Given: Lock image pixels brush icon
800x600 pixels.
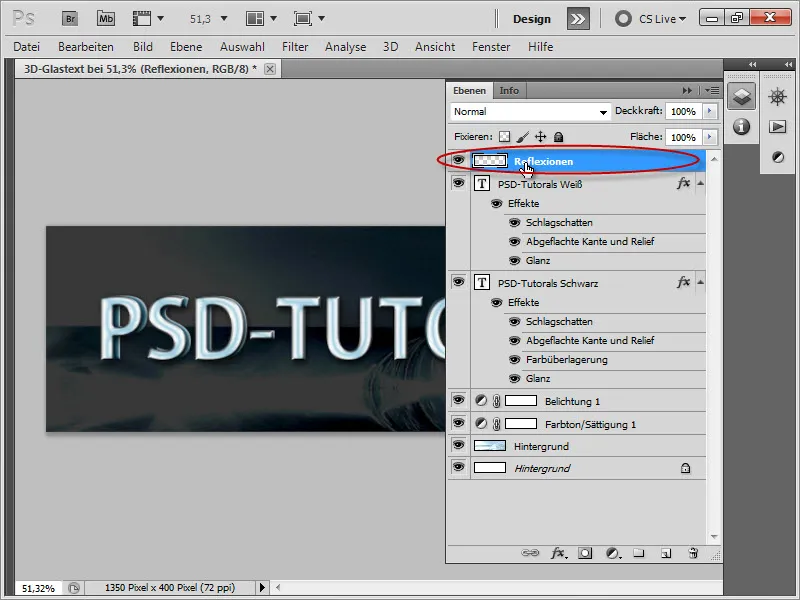Looking at the screenshot, I should click(522, 137).
